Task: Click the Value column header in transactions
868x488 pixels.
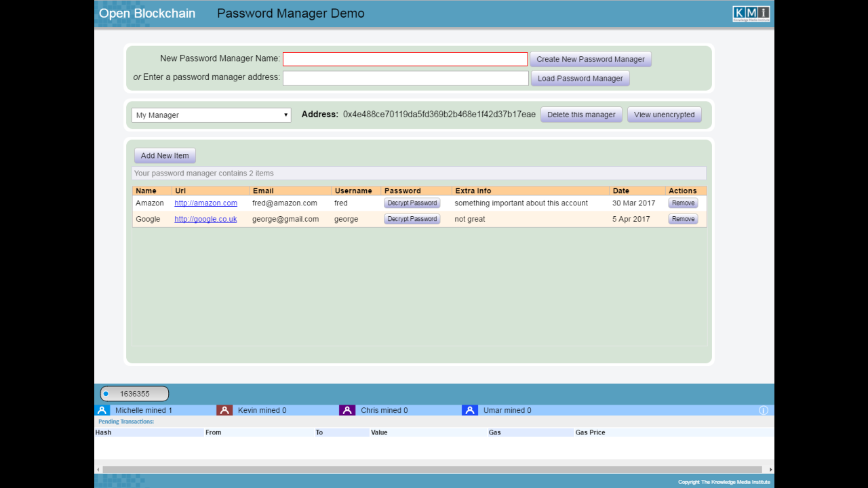Action: coord(379,432)
